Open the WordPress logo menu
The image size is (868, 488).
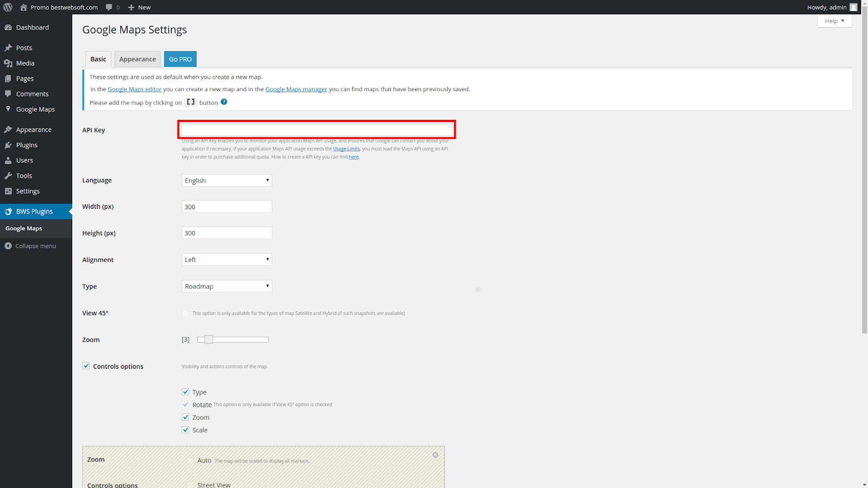point(8,7)
